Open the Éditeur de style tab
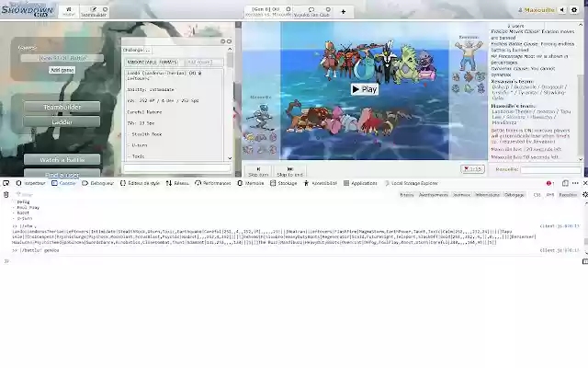The image size is (588, 368). pyautogui.click(x=140, y=183)
